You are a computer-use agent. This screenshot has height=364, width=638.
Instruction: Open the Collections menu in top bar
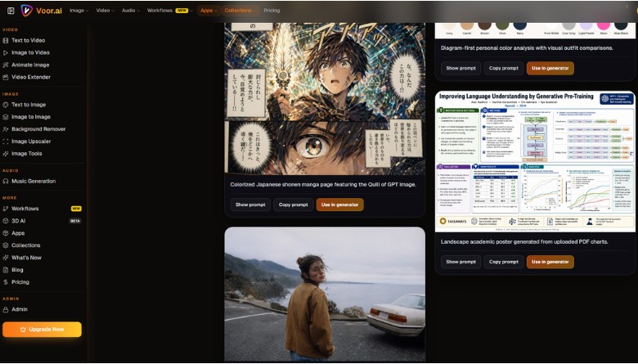240,11
